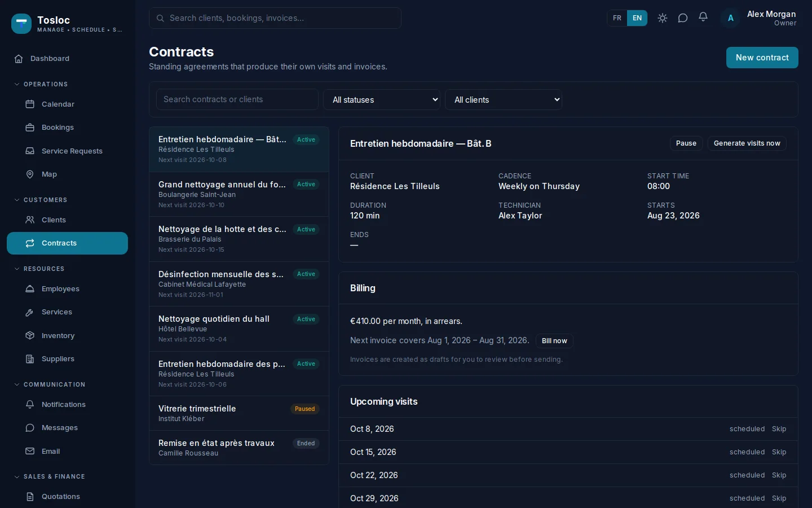Screen dimensions: 812x508
Task: Click the Paused status badge
Action: (x=305, y=409)
